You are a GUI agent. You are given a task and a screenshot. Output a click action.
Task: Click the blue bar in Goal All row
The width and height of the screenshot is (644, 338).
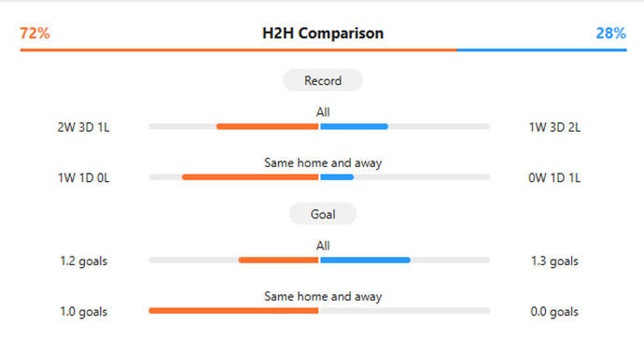point(365,260)
